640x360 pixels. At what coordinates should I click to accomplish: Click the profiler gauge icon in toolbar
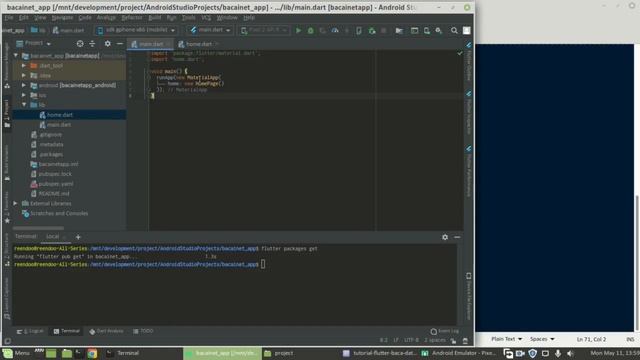pos(335,31)
